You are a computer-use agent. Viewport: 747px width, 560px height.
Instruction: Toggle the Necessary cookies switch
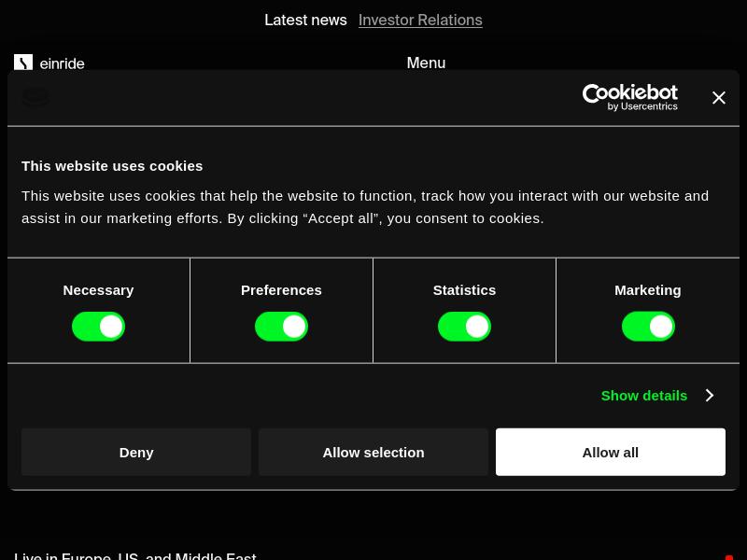tap(99, 327)
